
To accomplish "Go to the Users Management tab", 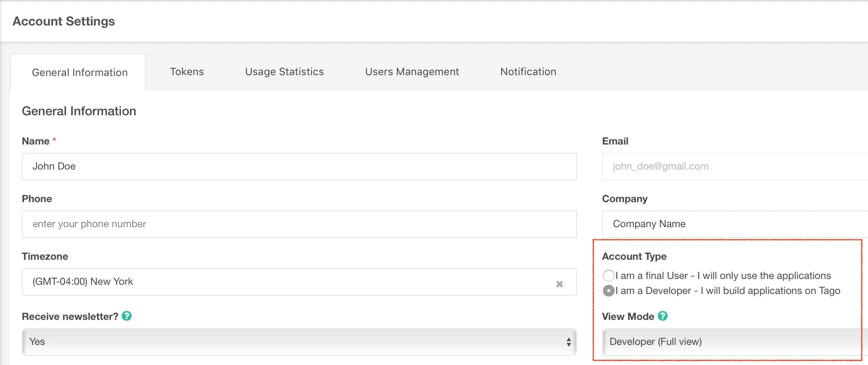I will [412, 72].
